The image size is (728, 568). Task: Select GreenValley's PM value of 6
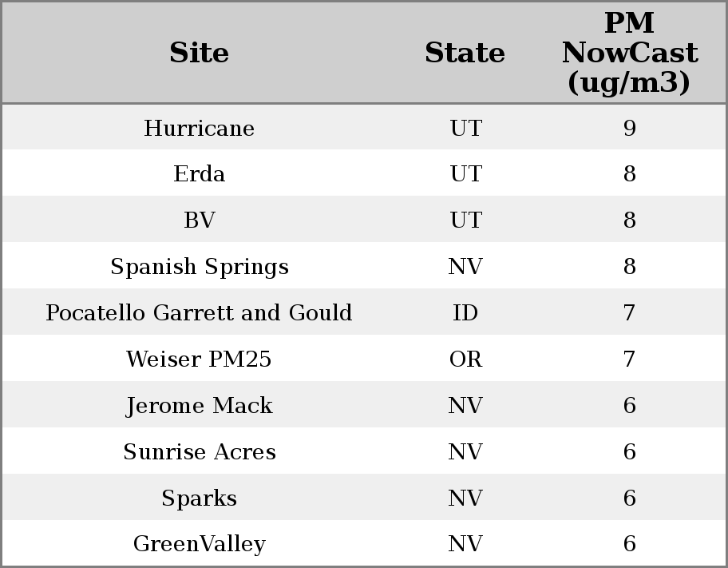tap(629, 544)
